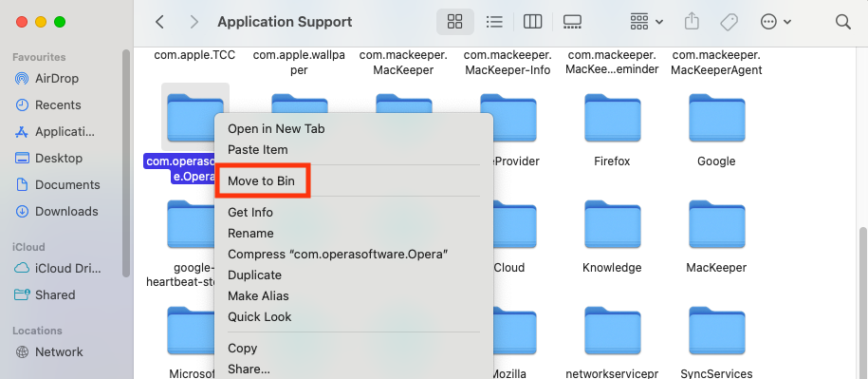The image size is (868, 379).
Task: Click the com.mackeeper.MacKeeper-Info label
Action: tap(508, 63)
